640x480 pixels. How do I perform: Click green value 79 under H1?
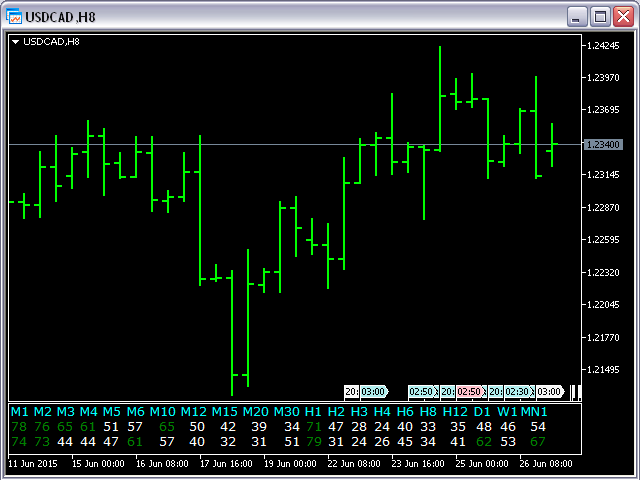[313, 442]
